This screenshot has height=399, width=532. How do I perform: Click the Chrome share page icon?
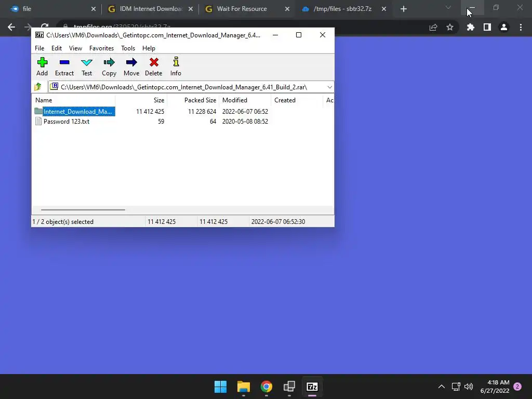pos(433,27)
